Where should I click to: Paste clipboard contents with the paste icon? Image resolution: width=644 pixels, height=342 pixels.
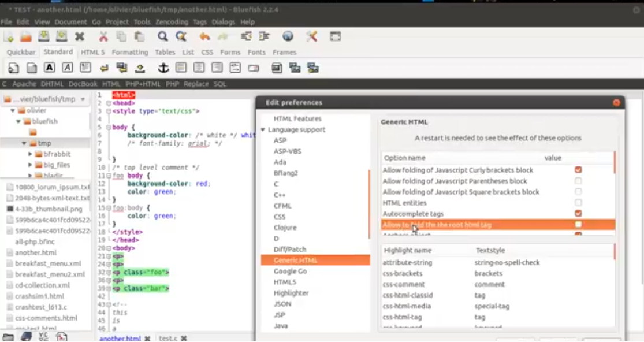click(139, 36)
